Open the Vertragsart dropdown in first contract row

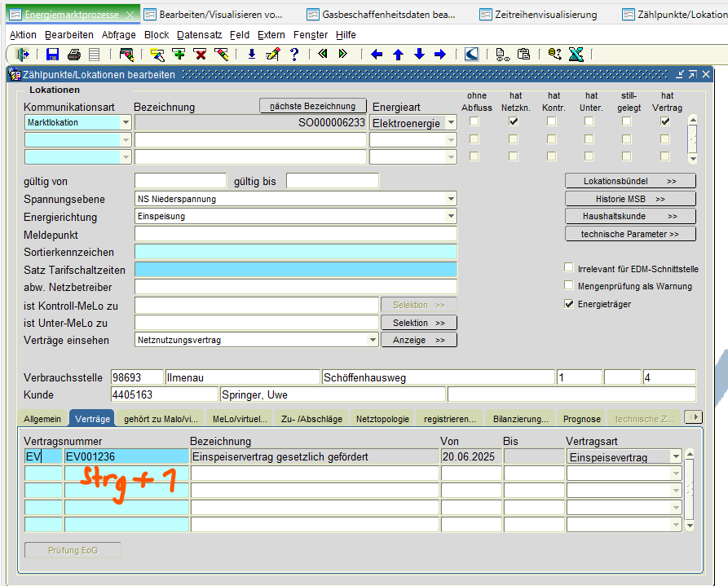(x=676, y=457)
